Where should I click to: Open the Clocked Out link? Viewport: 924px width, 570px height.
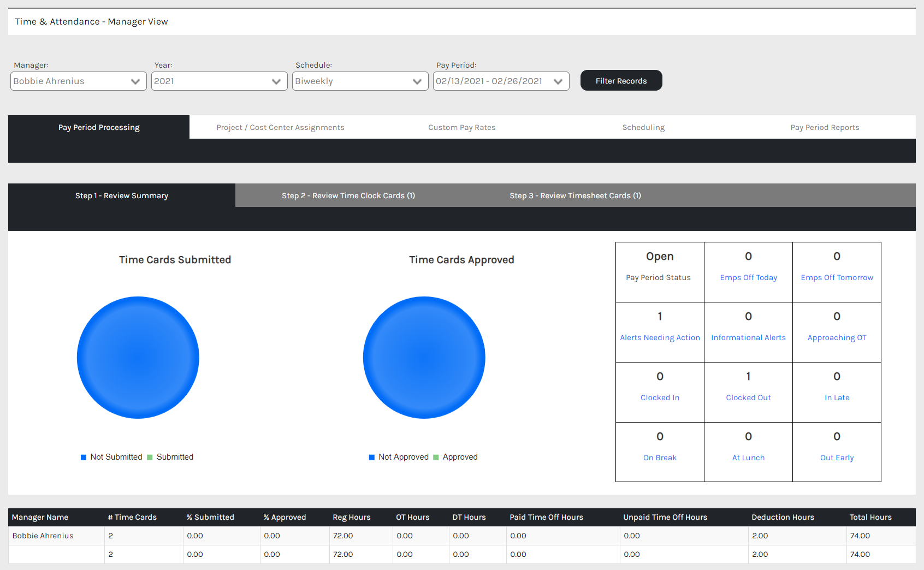pyautogui.click(x=748, y=398)
